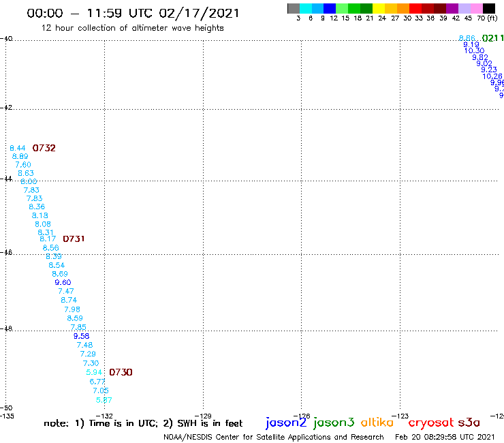Click the 'Time is in UTC' note
Image resolution: width=504 pixels, height=443 pixels.
pyautogui.click(x=123, y=423)
